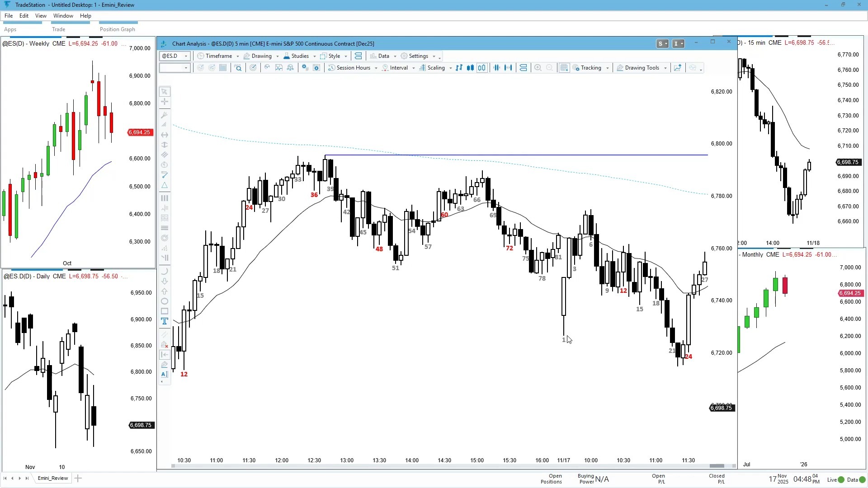Choose the text drawing tool
Image resolution: width=868 pixels, height=488 pixels.
coord(165,321)
